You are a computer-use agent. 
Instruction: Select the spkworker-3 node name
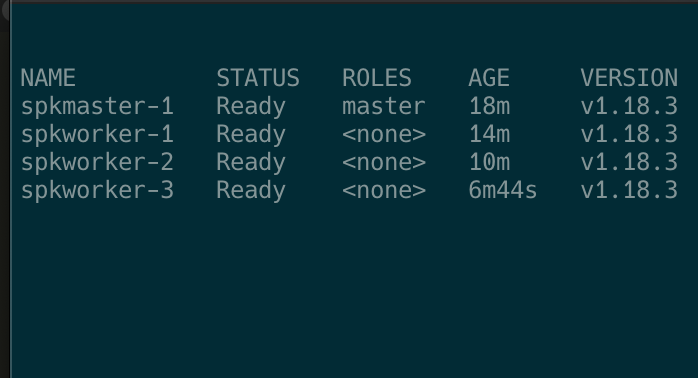click(x=97, y=191)
